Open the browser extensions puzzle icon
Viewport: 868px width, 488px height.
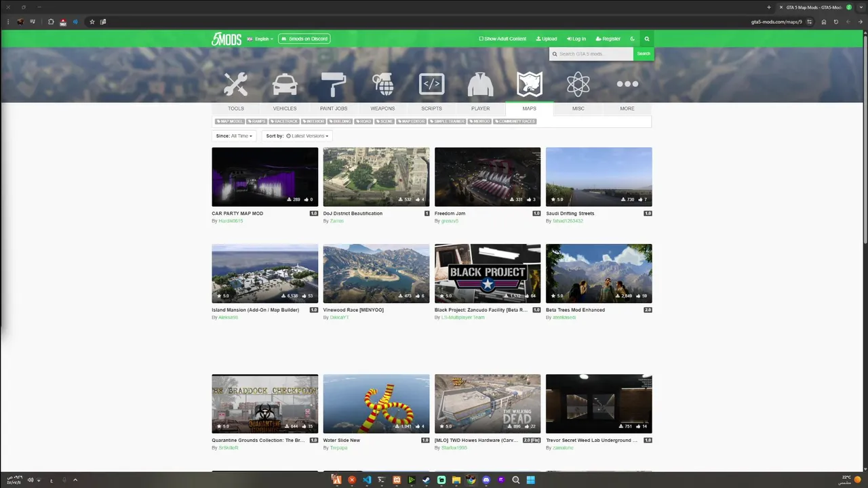click(x=50, y=22)
